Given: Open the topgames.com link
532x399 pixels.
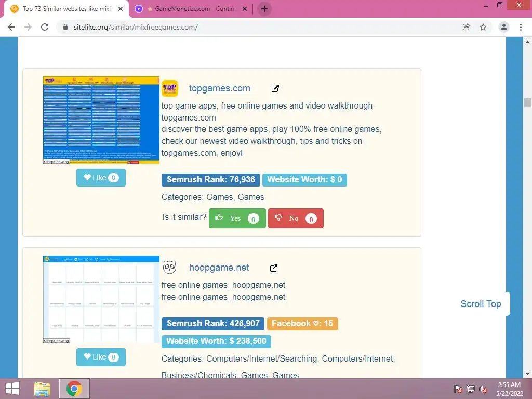Looking at the screenshot, I should (x=220, y=88).
